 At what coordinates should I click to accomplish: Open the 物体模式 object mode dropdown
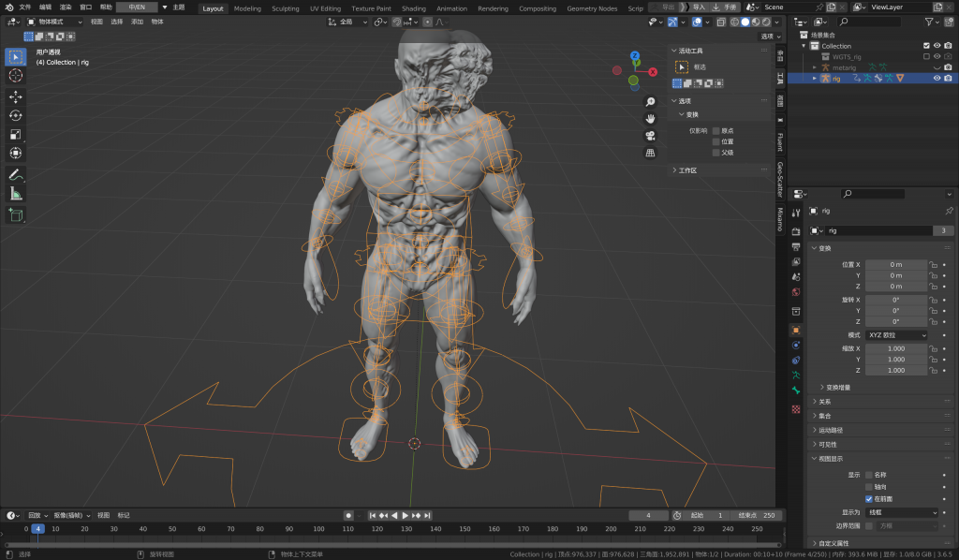54,22
